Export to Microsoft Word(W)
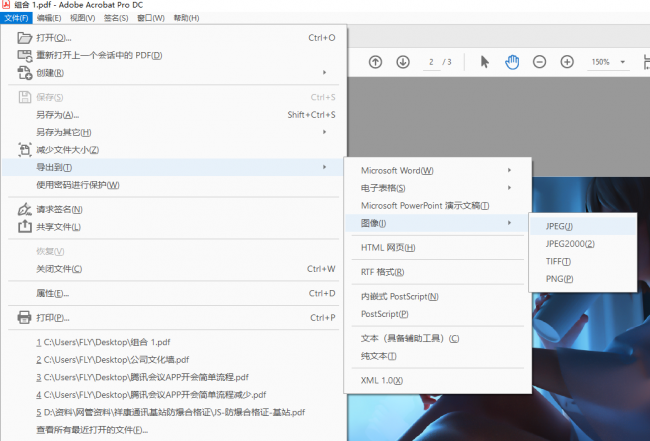This screenshot has width=650, height=441. click(x=438, y=170)
